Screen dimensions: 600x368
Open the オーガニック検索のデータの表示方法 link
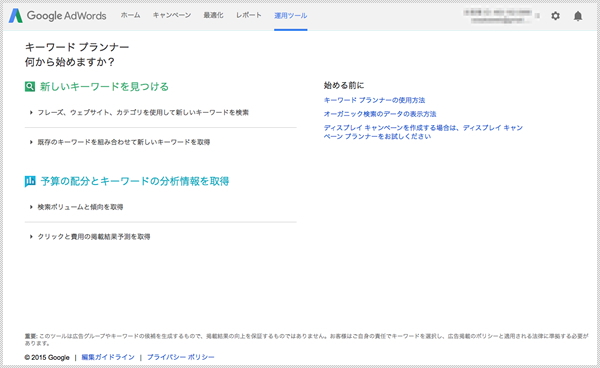380,114
